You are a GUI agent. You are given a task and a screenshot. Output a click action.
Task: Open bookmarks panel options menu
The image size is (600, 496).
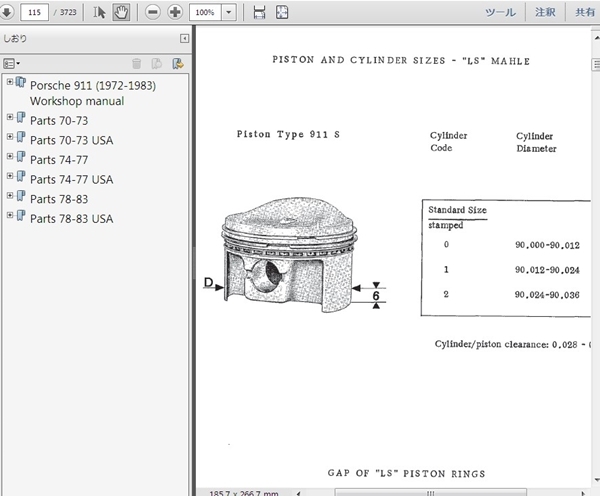tap(11, 64)
